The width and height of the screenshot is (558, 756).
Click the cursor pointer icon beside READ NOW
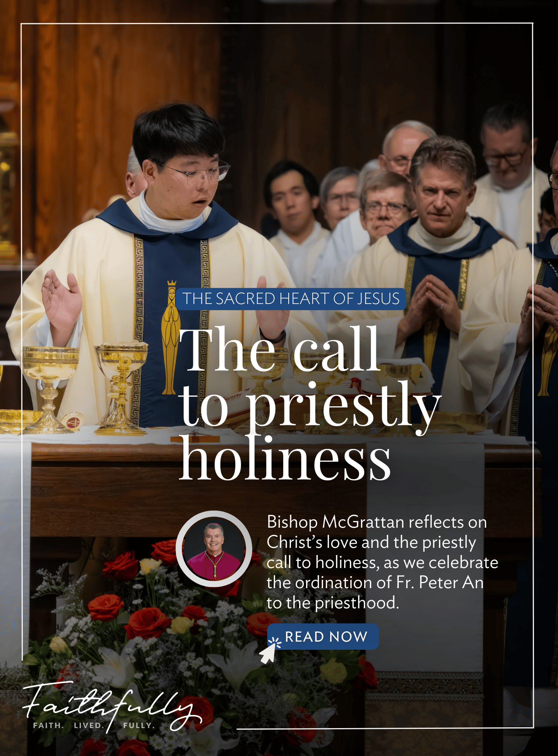[x=269, y=651]
